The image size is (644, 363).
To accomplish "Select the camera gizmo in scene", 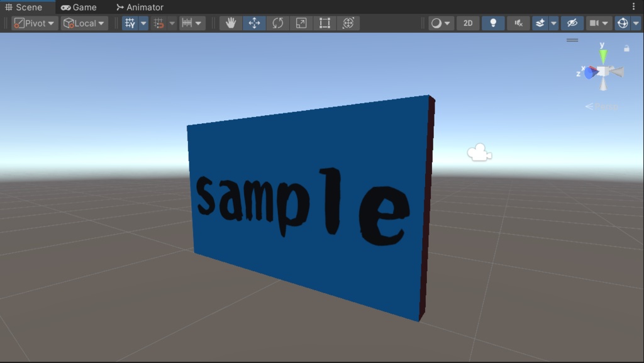I will 479,152.
